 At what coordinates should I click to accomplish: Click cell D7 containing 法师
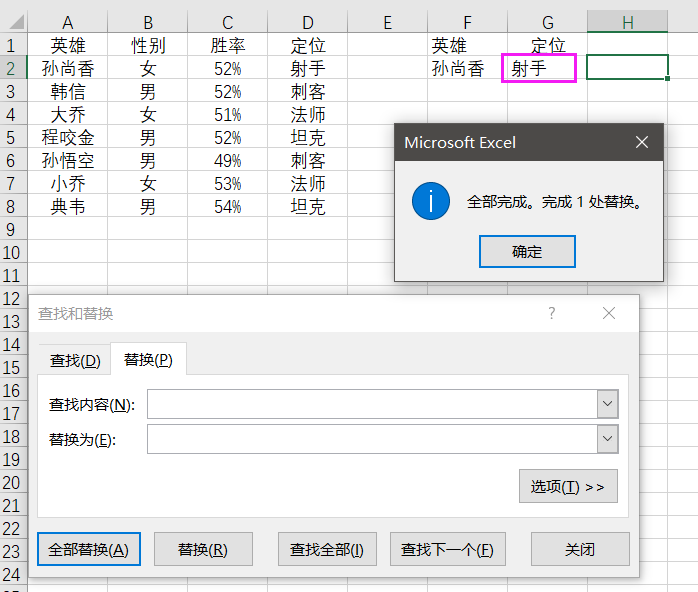pos(308,183)
